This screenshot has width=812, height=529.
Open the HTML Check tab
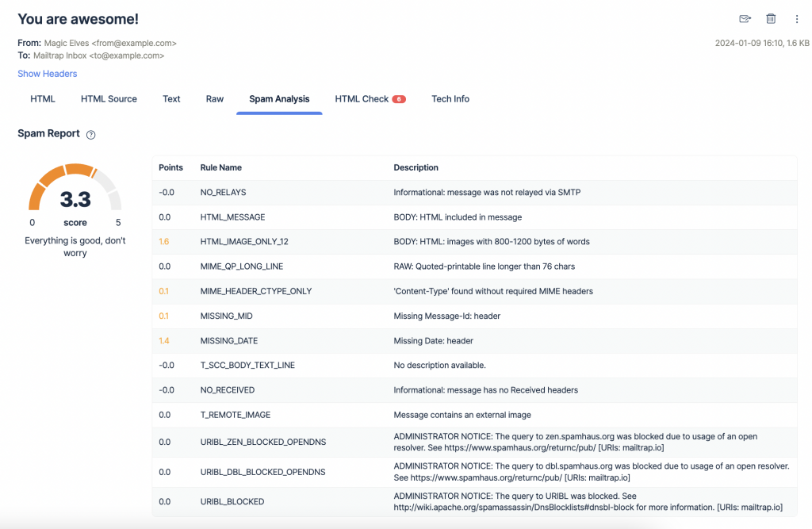click(362, 99)
